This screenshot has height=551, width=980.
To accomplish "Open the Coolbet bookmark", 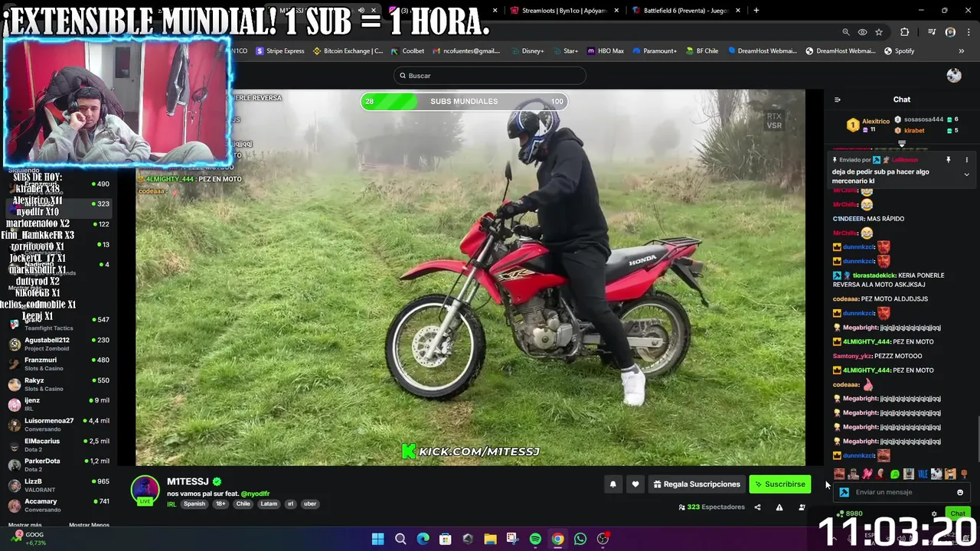I will pyautogui.click(x=407, y=51).
